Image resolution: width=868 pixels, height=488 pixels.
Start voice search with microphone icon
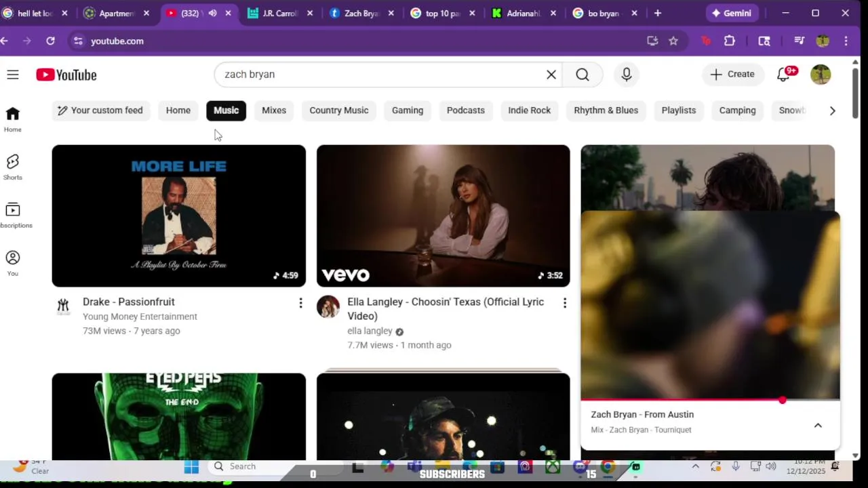click(627, 75)
